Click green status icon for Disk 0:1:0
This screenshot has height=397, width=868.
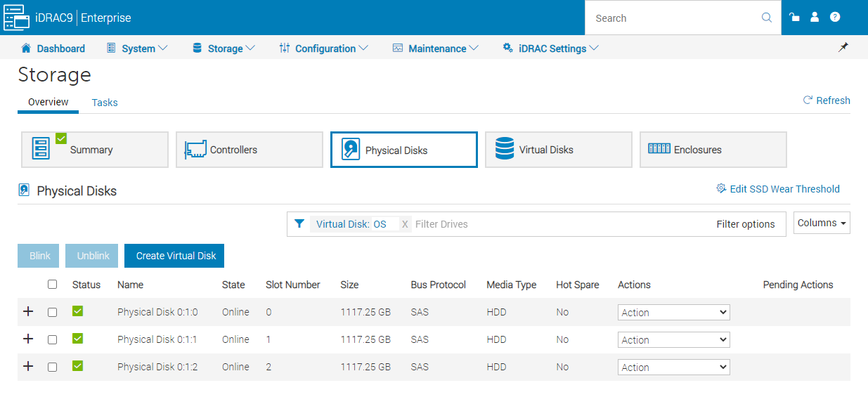tap(77, 311)
